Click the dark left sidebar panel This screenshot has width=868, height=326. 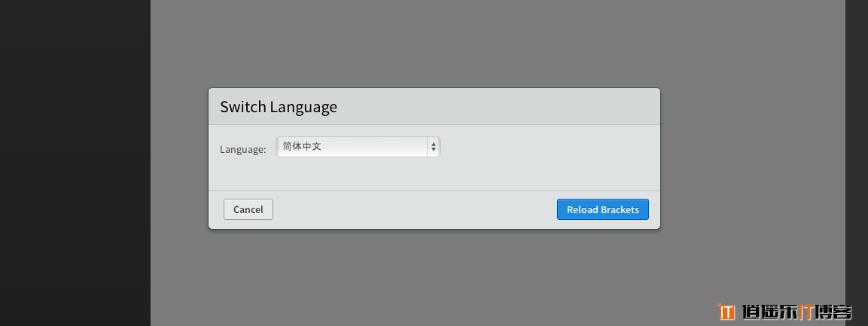click(75, 163)
